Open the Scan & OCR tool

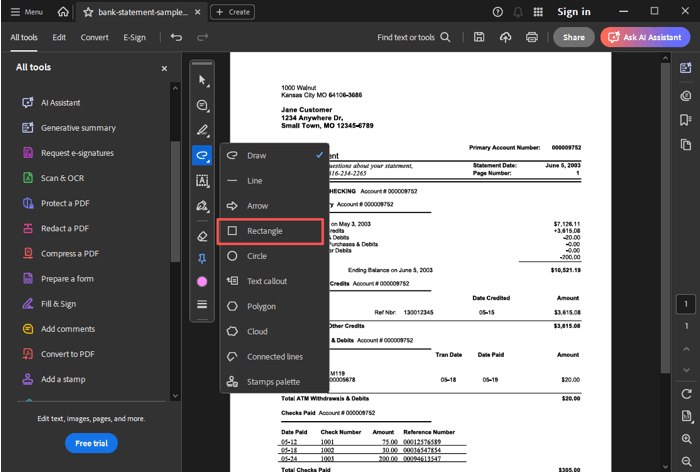(x=53, y=178)
